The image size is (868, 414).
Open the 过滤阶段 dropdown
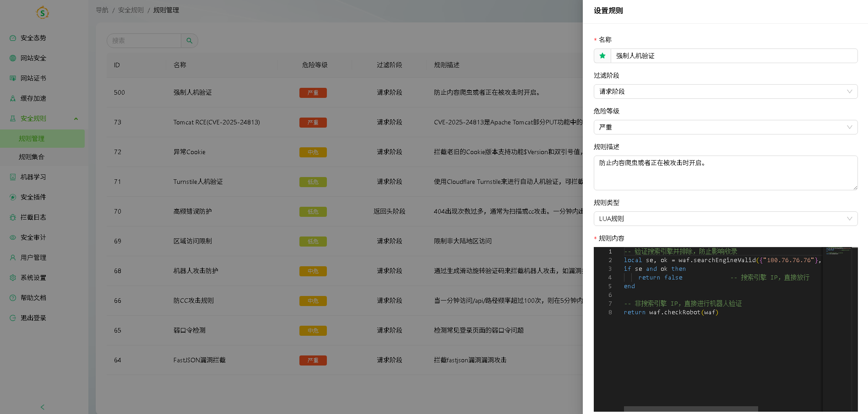click(725, 91)
